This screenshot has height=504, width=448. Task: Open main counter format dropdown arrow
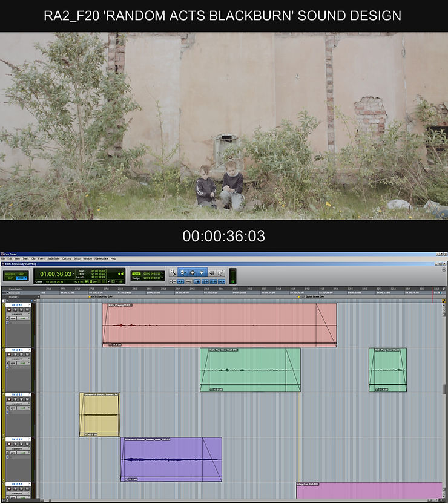click(x=73, y=273)
